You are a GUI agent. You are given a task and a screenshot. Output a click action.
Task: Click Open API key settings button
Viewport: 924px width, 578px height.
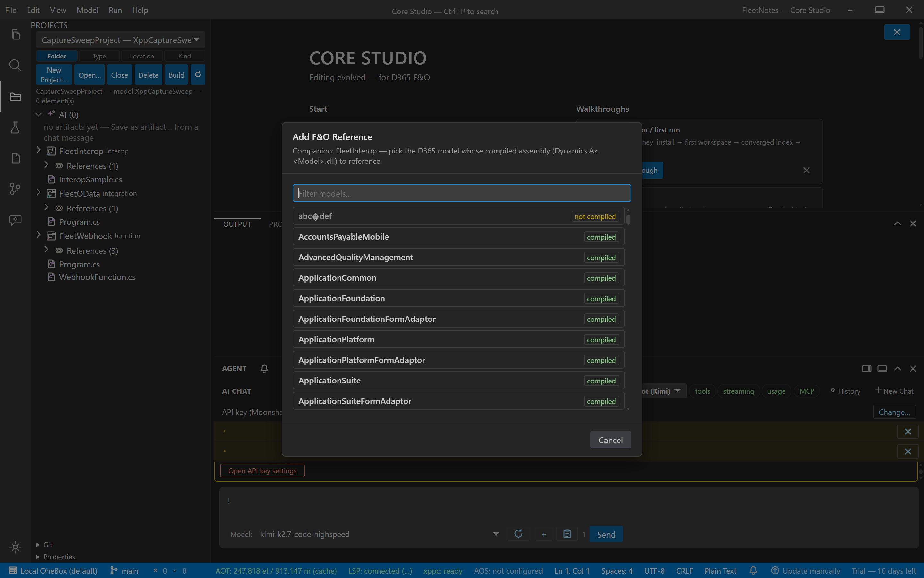[x=262, y=470]
